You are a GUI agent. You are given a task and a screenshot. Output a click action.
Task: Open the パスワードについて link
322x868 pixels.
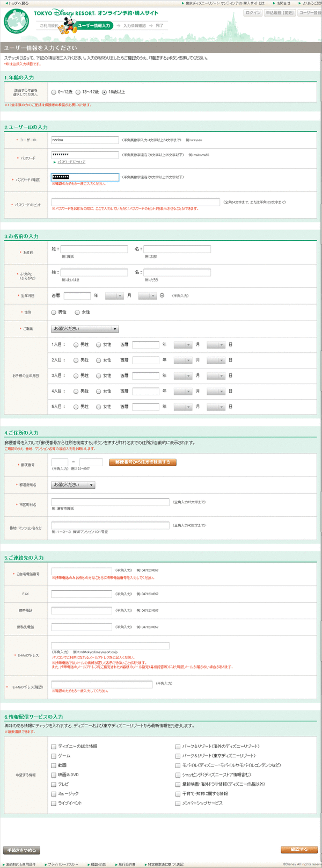click(71, 162)
